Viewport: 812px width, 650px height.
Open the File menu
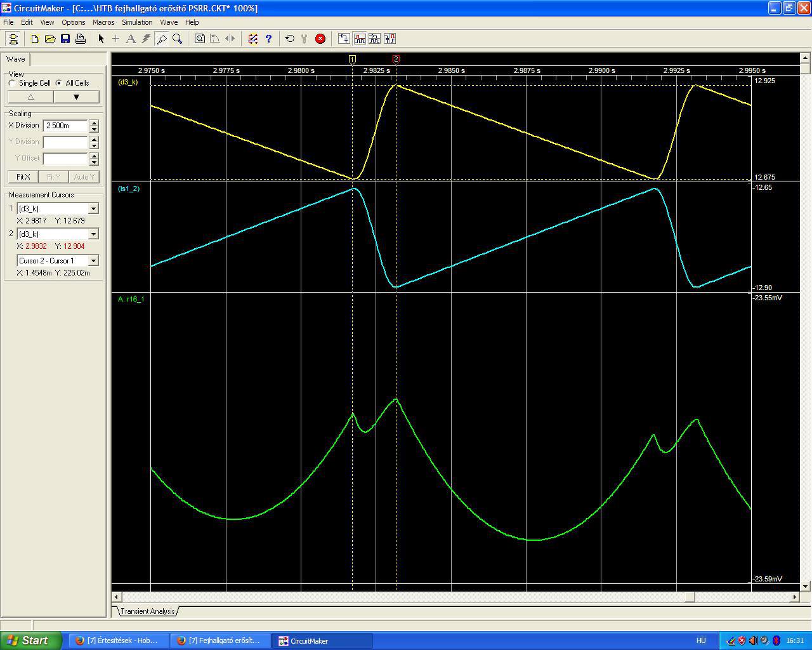point(8,22)
